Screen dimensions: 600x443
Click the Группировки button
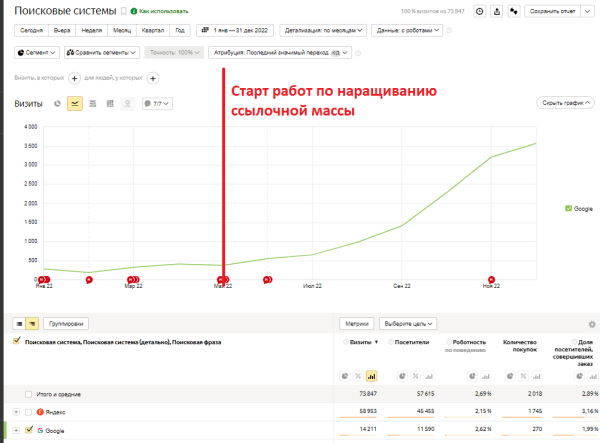coord(68,323)
